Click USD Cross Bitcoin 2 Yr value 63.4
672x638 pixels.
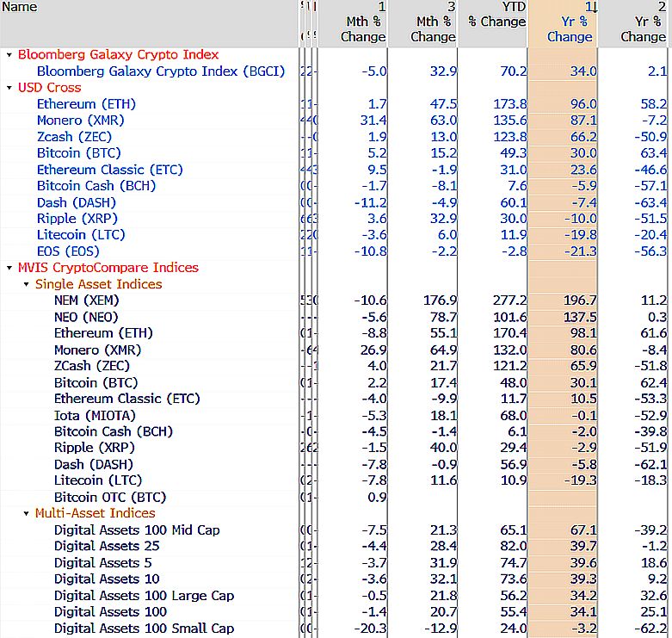(x=654, y=153)
